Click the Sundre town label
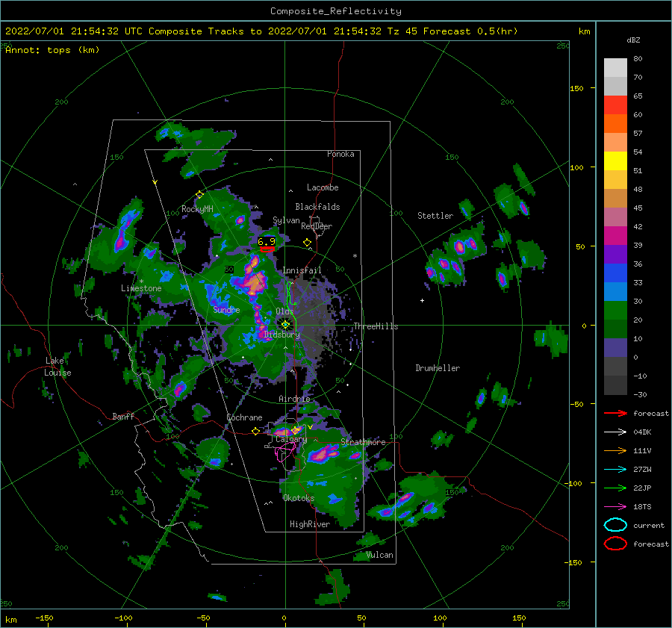The height and width of the screenshot is (628, 672). (226, 309)
